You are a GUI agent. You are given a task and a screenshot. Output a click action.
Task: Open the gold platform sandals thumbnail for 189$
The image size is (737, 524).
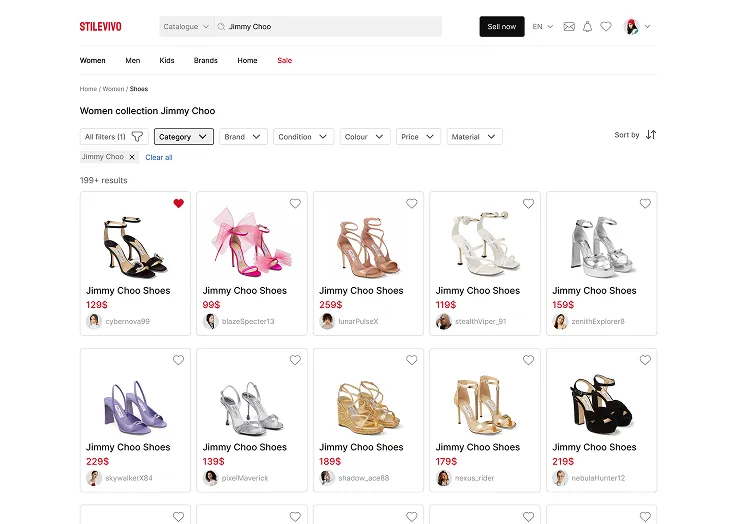[362, 404]
